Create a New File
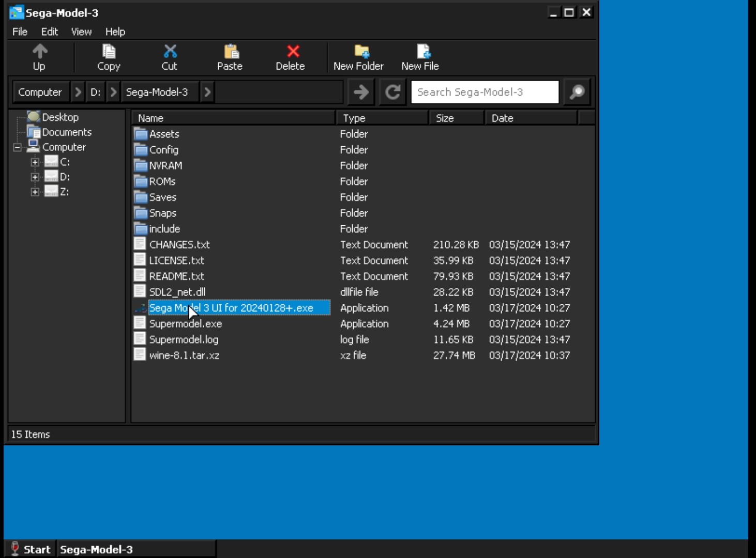This screenshot has height=558, width=756. (x=420, y=57)
